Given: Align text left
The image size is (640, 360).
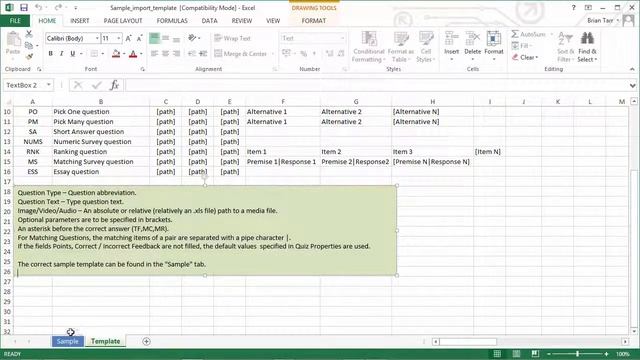Looking at the screenshot, I should click(x=154, y=53).
